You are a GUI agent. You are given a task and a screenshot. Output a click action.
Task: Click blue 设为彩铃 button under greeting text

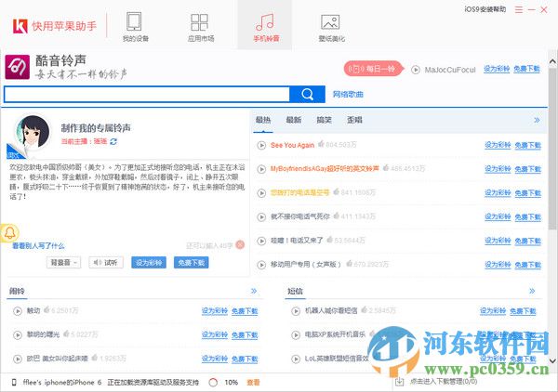(x=149, y=263)
